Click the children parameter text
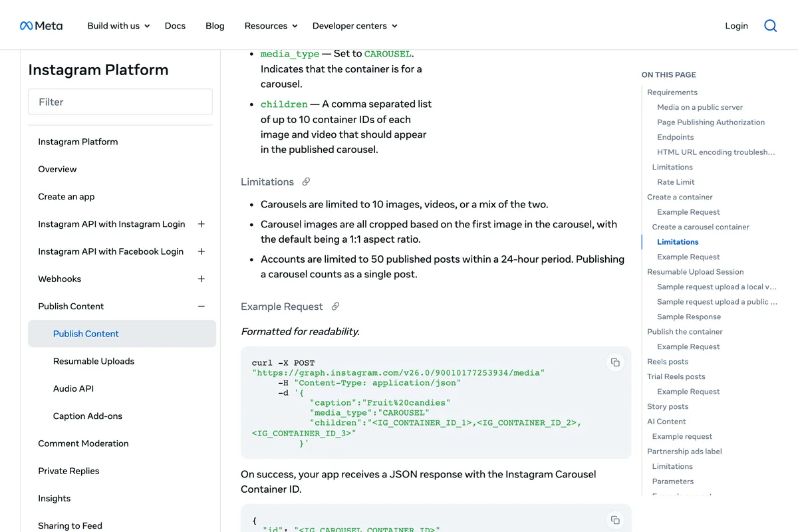This screenshot has width=798, height=532. pos(284,104)
